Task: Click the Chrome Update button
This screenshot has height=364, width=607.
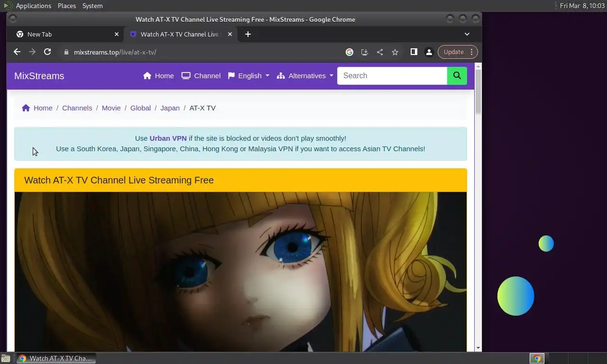Action: pos(453,52)
